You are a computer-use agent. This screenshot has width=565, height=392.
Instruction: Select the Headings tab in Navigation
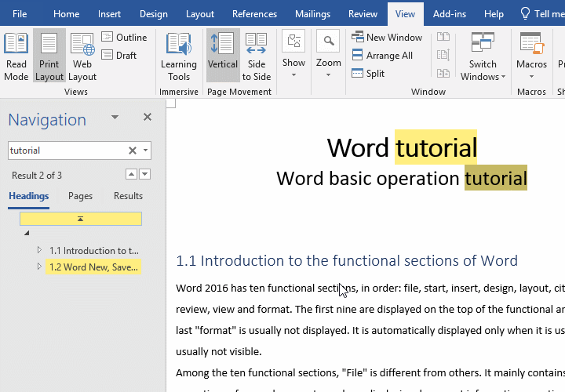coord(29,196)
